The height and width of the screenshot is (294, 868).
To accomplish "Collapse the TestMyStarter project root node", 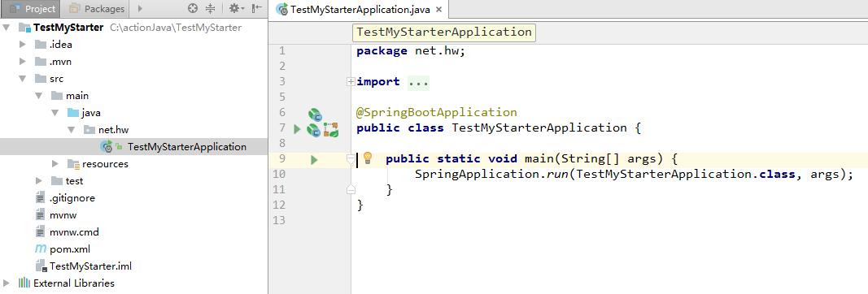I will click(6, 28).
